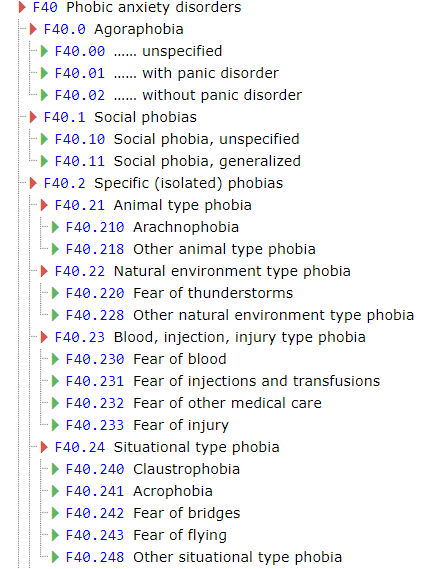Click red arrow beside F40.23 Blood injection injury

click(44, 337)
